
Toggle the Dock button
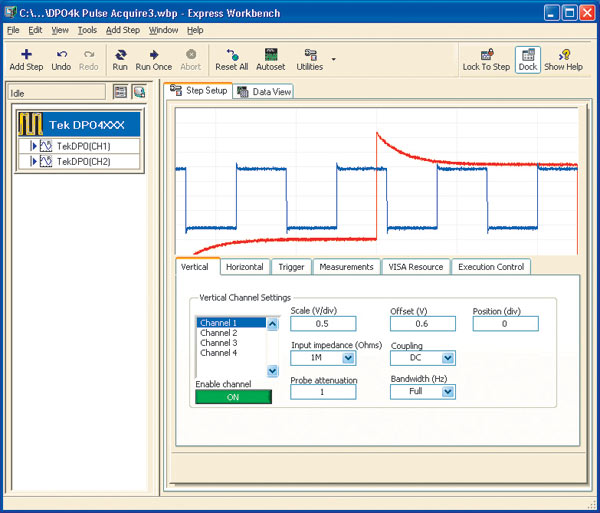pos(528,60)
